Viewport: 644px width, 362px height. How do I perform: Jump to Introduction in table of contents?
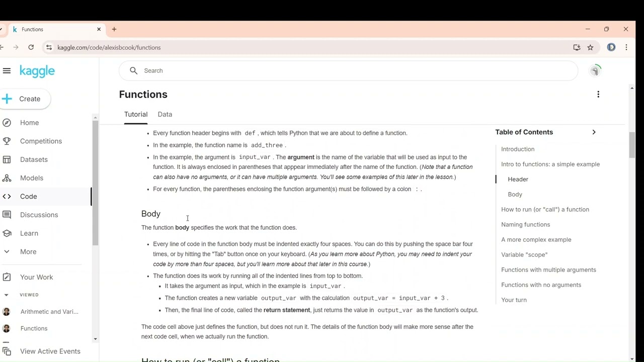tap(518, 149)
